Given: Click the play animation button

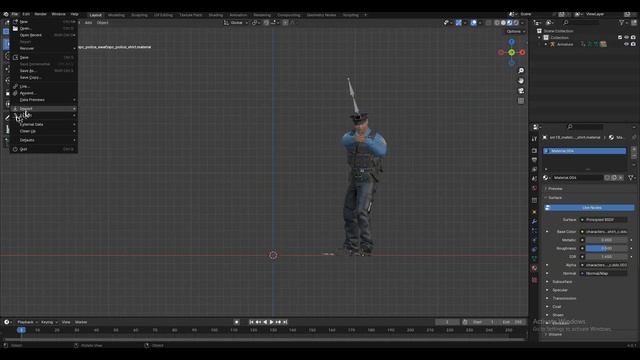Looking at the screenshot, I should tap(271, 322).
